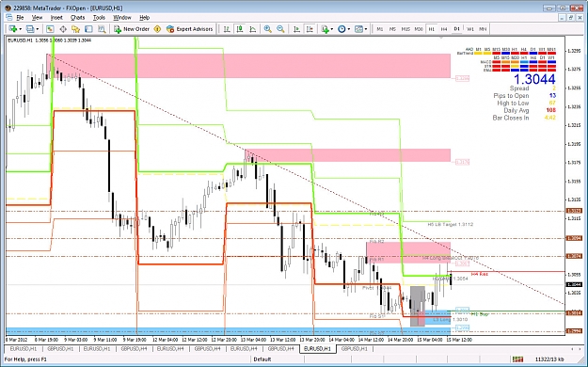
Task: Open a new chart with the toolbar icon
Action: click(12, 29)
